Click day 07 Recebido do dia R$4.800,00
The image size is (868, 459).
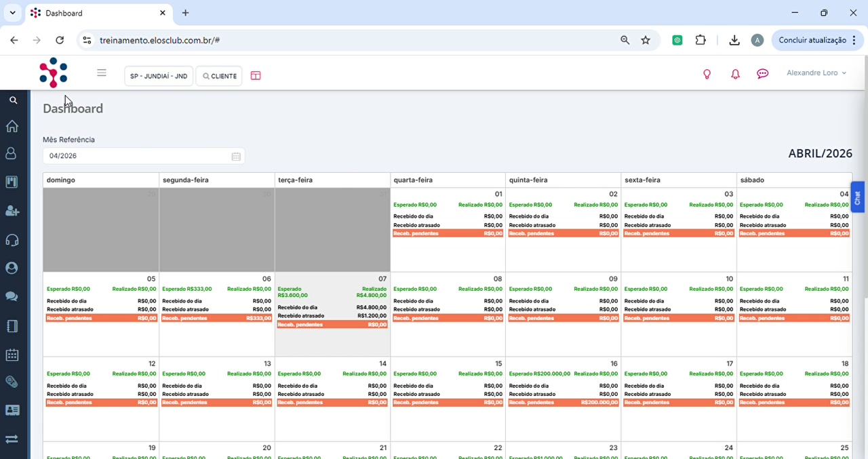tap(332, 307)
